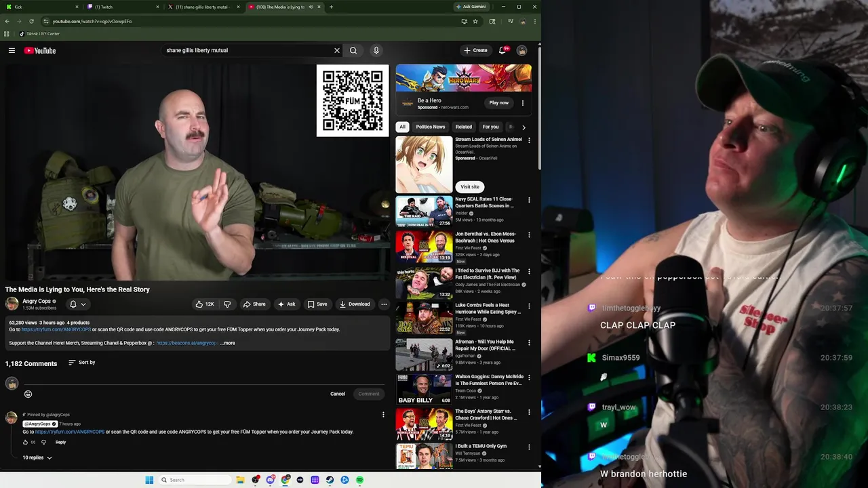868x488 pixels.
Task: Open the emoji picker for comment box
Action: [28, 394]
